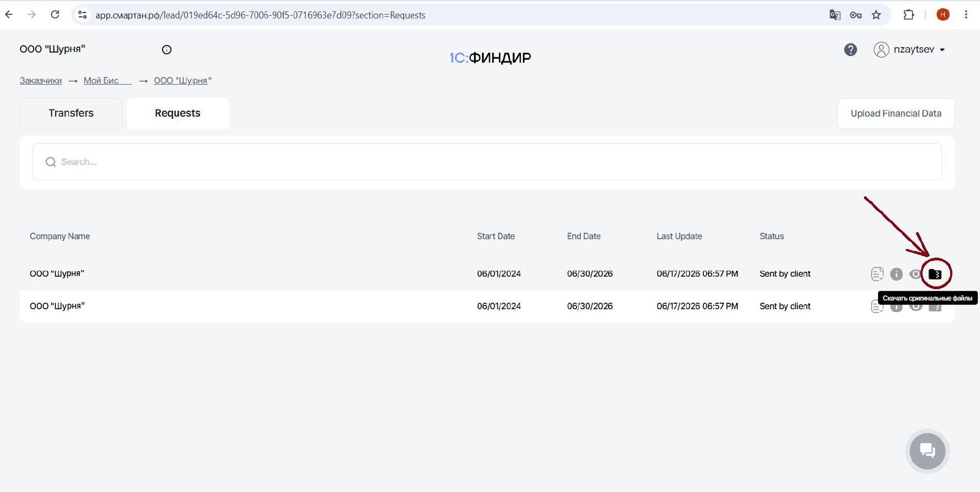Focus the Search requests field
The height and width of the screenshot is (492, 980).
(x=487, y=162)
